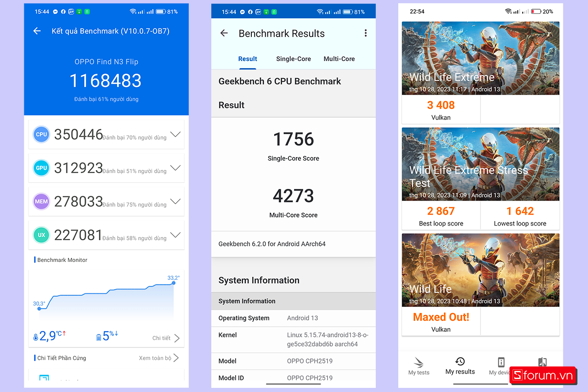Go back from Geekbench Benchmark Results screen
The width and height of the screenshot is (588, 392).
click(224, 33)
